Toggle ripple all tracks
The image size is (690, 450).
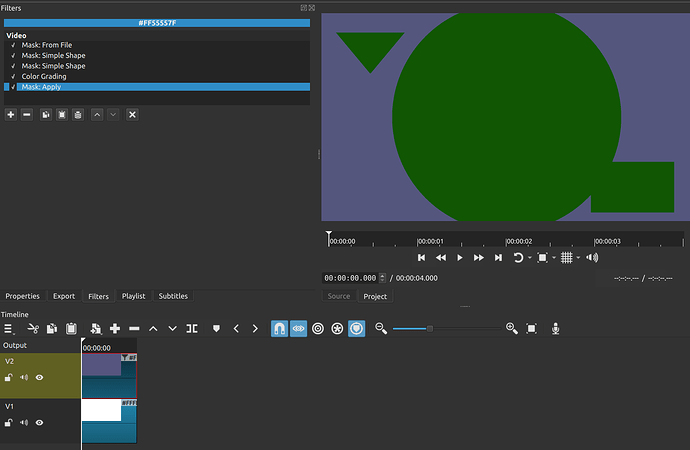coord(337,329)
